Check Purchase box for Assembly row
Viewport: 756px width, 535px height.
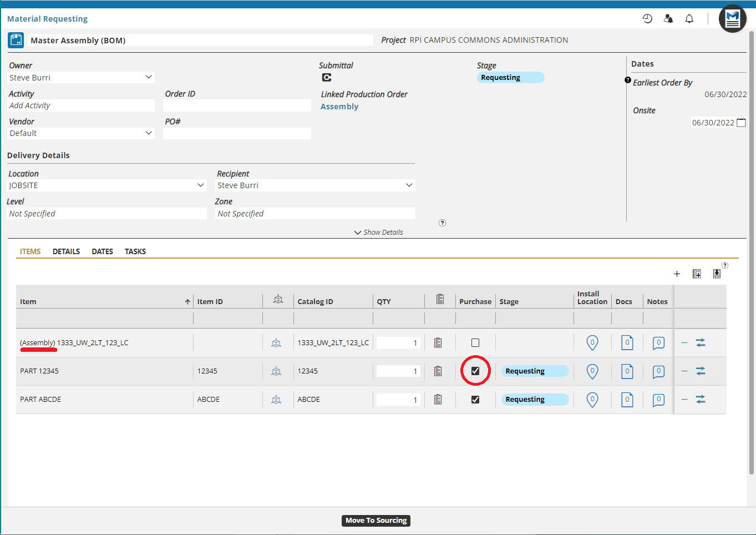click(x=475, y=343)
